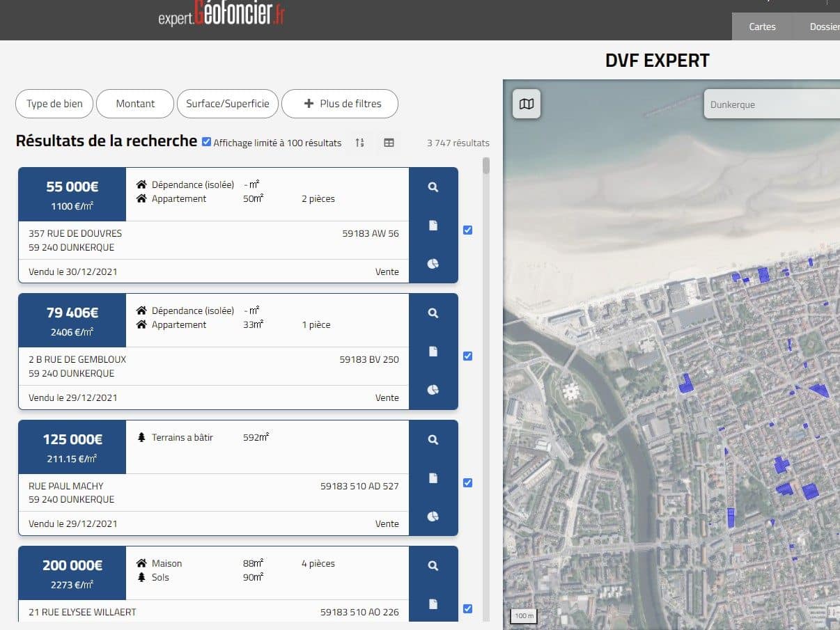Open pie chart icon for Rue de Gembloux listing
Image resolution: width=840 pixels, height=630 pixels.
pyautogui.click(x=433, y=390)
